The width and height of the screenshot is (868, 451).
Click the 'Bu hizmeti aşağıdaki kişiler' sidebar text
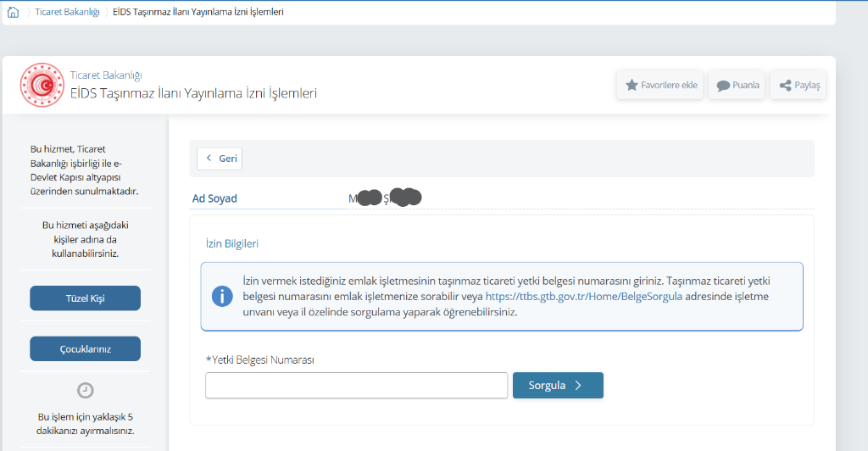(x=86, y=240)
